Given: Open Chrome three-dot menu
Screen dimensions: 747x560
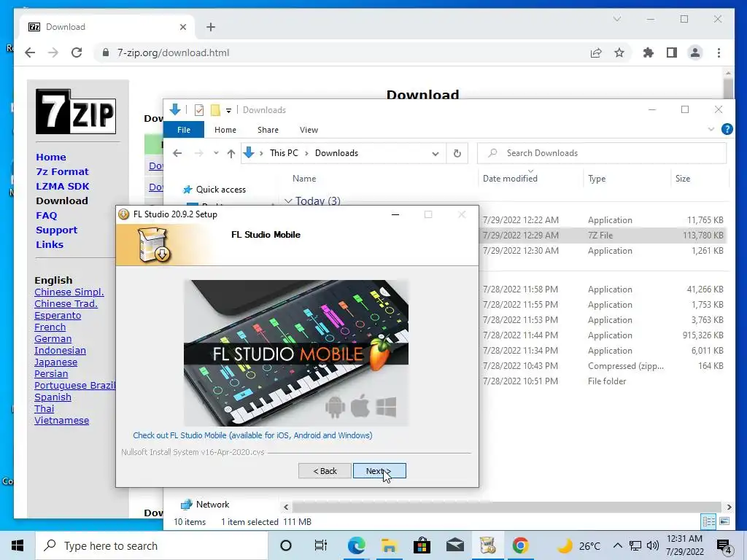Looking at the screenshot, I should (x=719, y=52).
